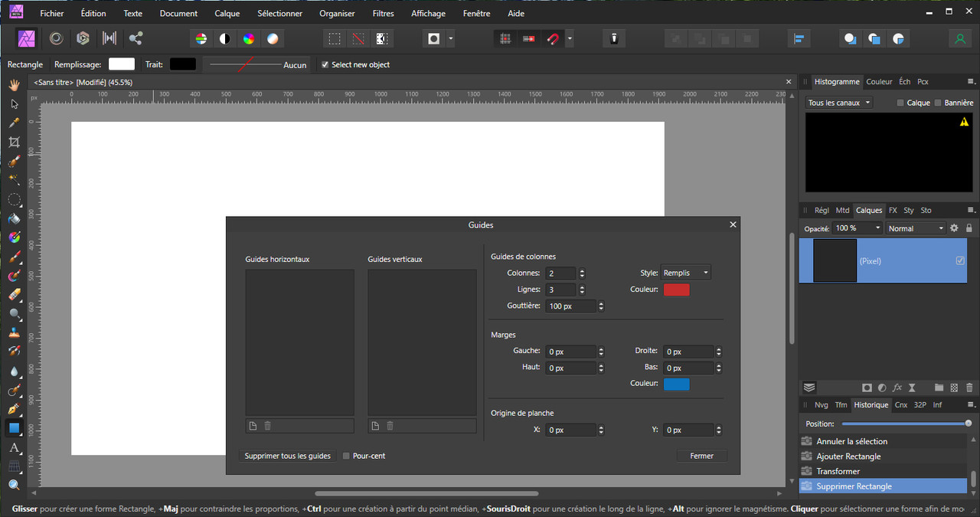Increase the Lignes stepper value
Viewport: 980px width, 517px height.
click(582, 287)
